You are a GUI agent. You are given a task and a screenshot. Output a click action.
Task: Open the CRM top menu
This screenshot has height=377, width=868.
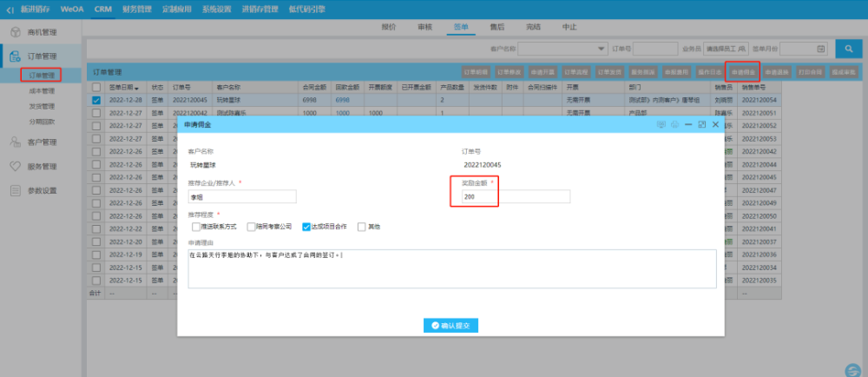click(103, 10)
